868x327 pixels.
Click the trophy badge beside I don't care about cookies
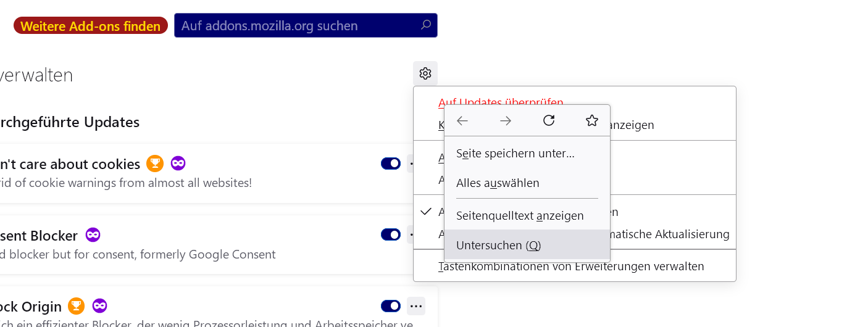[x=154, y=163]
